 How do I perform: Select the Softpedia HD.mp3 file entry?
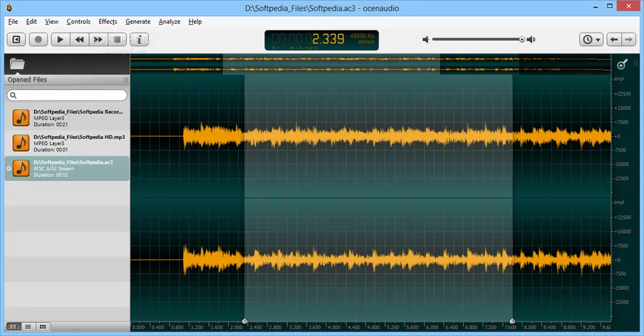pyautogui.click(x=67, y=143)
